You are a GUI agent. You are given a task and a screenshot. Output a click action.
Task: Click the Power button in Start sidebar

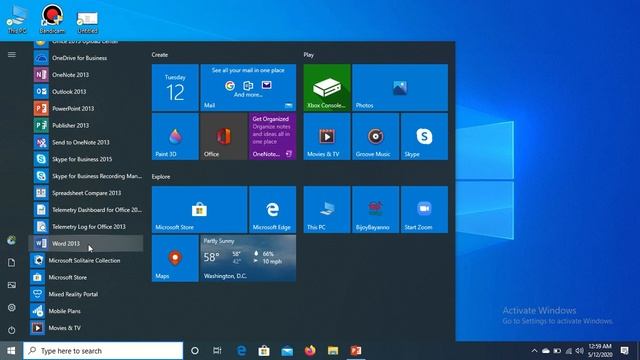click(x=11, y=330)
